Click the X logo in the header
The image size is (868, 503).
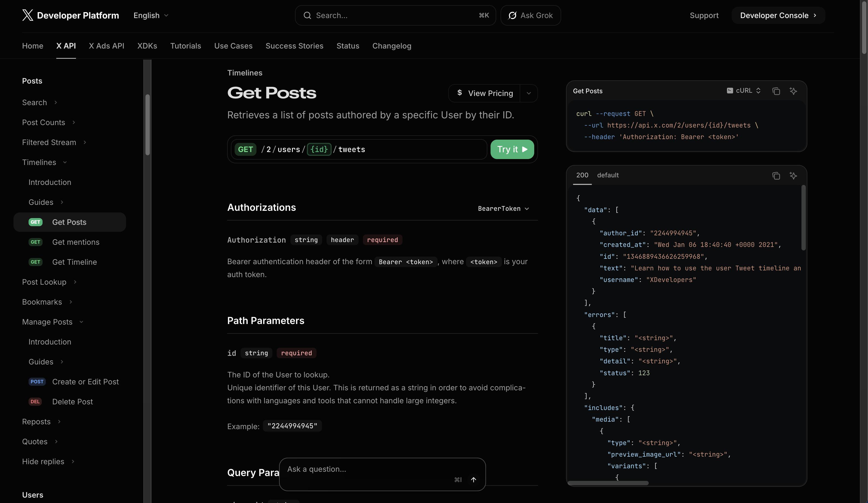(27, 15)
